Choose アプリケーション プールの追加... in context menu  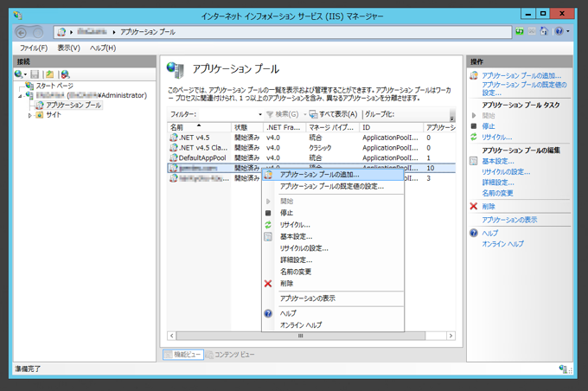[333, 175]
